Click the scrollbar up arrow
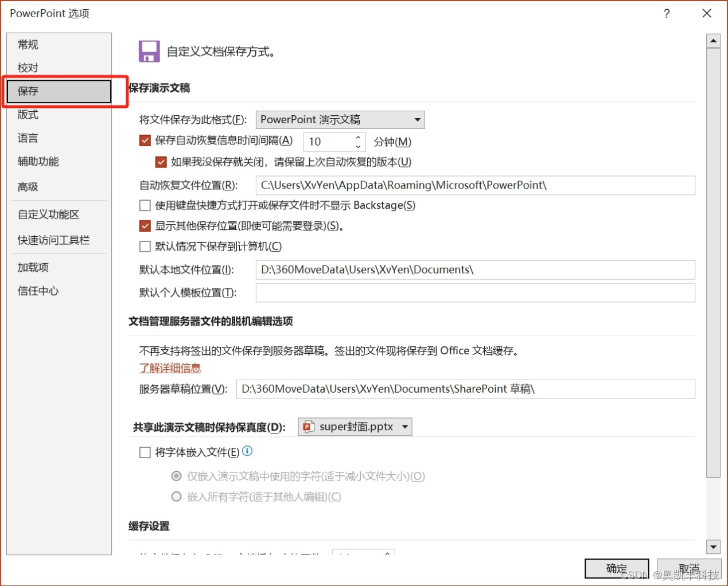 (x=713, y=41)
